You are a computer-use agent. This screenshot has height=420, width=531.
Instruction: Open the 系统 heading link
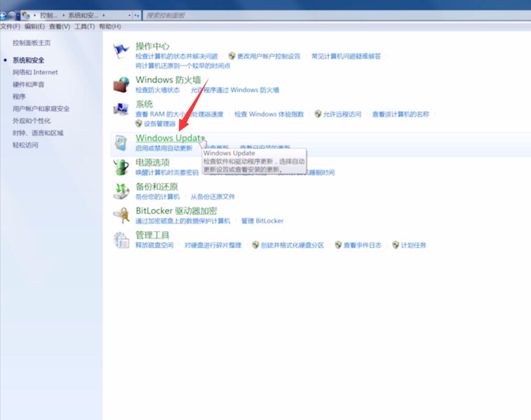click(x=144, y=104)
